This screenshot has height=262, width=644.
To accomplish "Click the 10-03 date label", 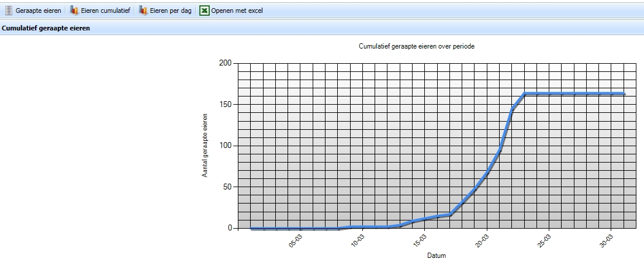I will coord(357,241).
